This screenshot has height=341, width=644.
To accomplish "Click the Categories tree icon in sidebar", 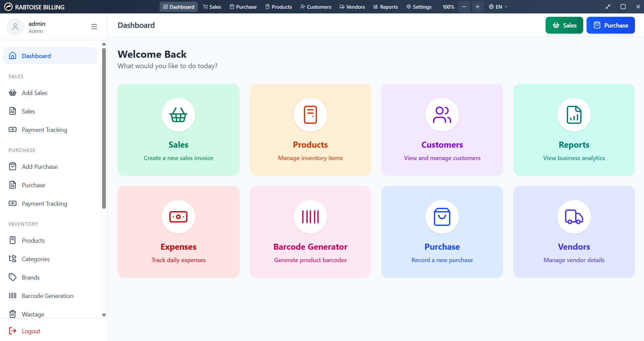I will coord(12,259).
